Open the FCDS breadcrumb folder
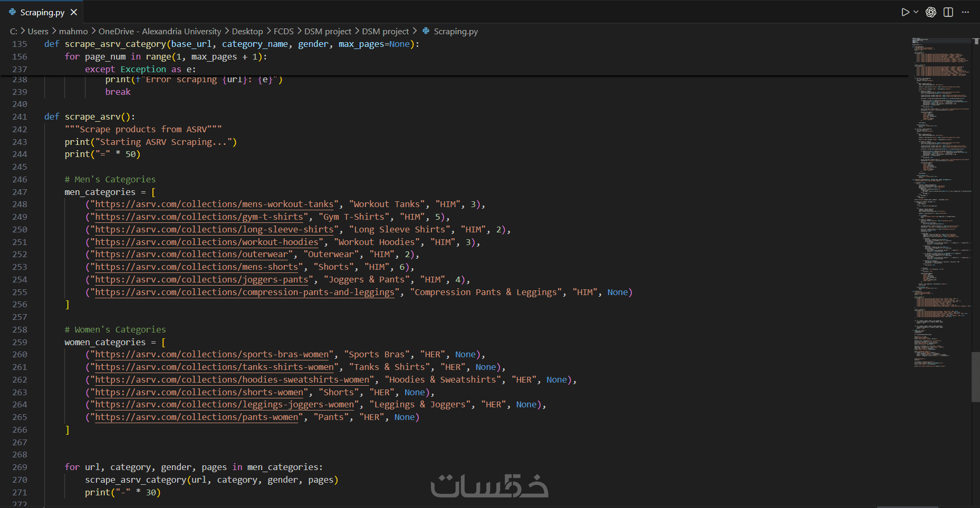Screen dimensions: 980x508 pos(284,32)
